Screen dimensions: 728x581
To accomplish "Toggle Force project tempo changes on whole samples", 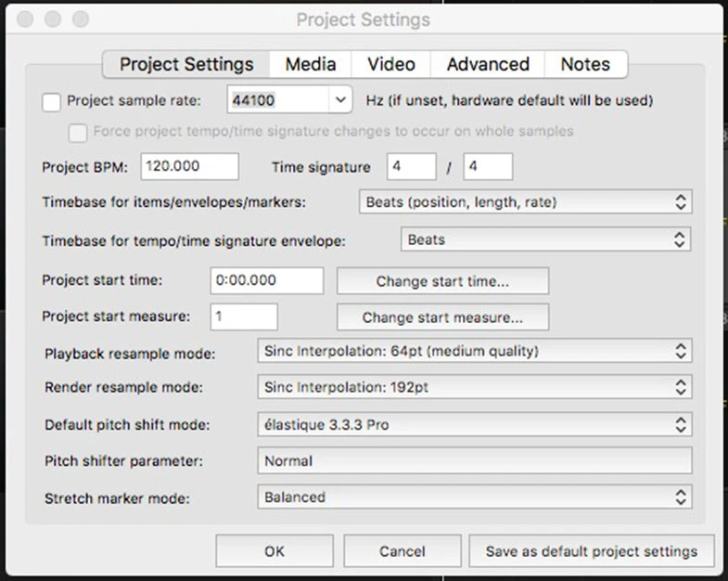I will pos(80,132).
